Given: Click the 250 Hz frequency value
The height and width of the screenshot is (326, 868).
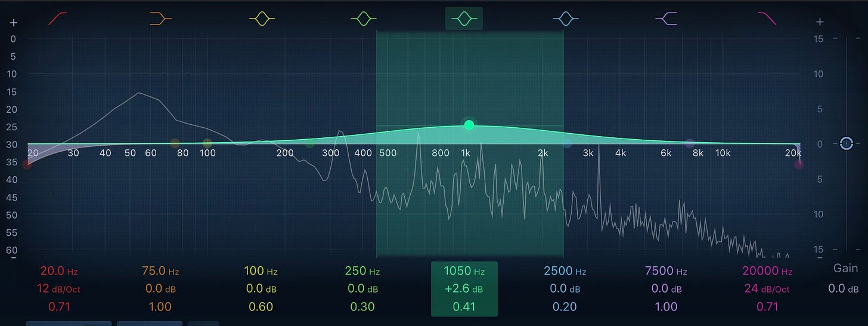Looking at the screenshot, I should [x=362, y=271].
